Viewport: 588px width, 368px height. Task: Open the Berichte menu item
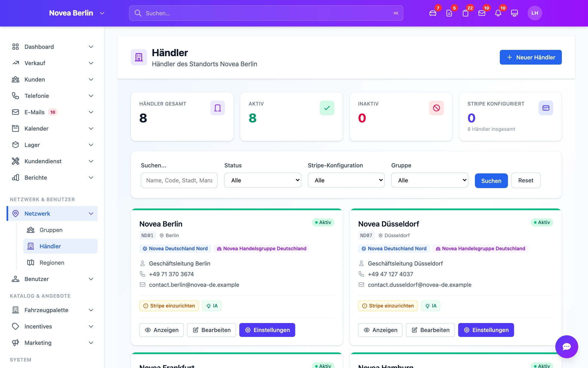tap(53, 177)
